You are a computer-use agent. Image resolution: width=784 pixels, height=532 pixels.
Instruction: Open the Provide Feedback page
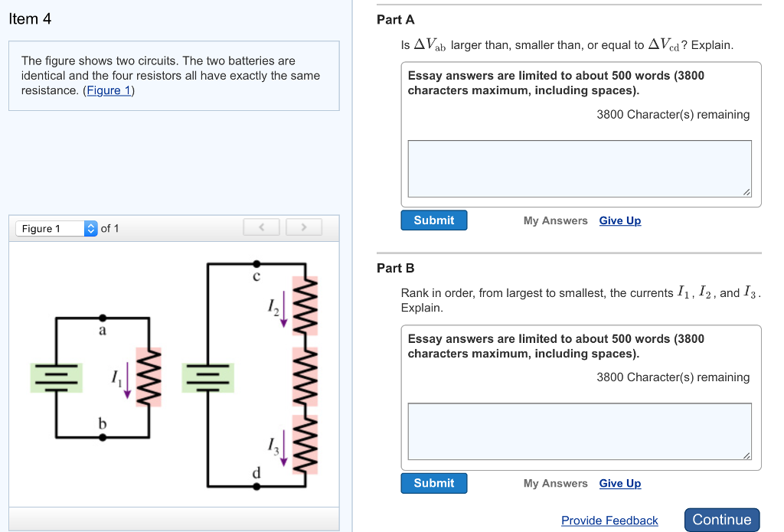pyautogui.click(x=609, y=520)
